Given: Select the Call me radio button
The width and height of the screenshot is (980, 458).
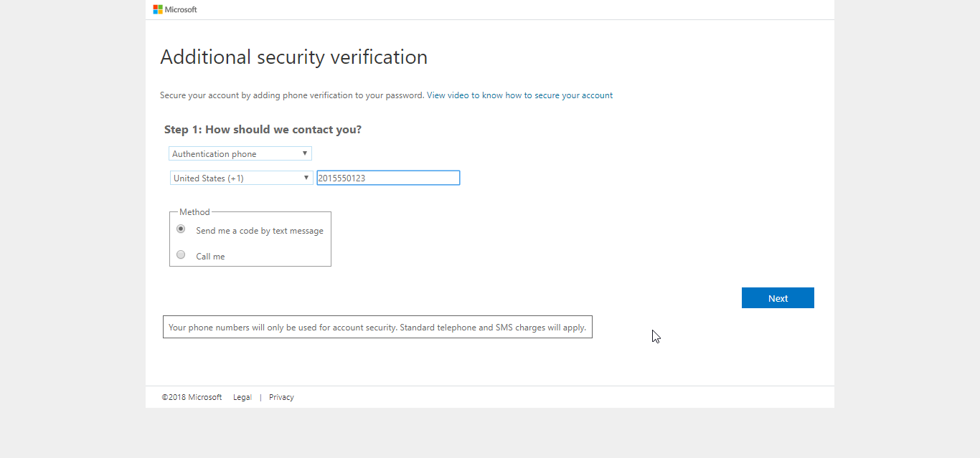Looking at the screenshot, I should click(181, 254).
